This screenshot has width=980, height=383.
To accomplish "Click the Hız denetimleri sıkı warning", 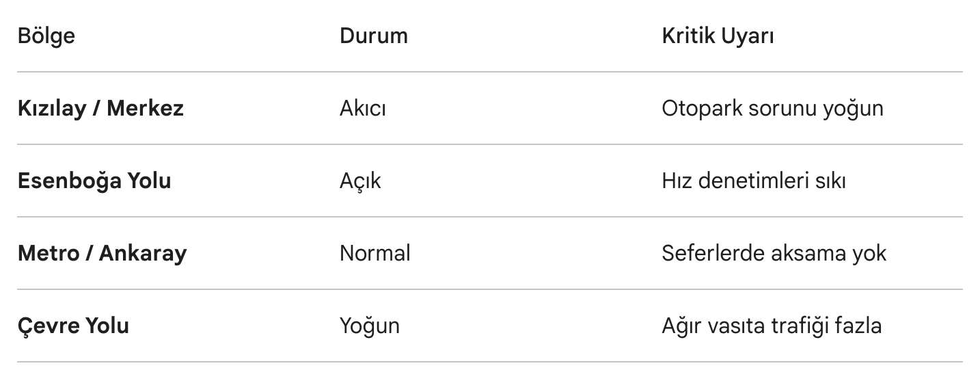I will (x=754, y=181).
